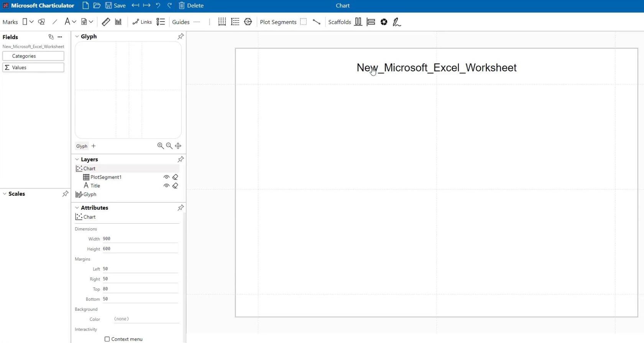Click the Links tool
Image resolution: width=644 pixels, height=343 pixels.
tap(142, 22)
